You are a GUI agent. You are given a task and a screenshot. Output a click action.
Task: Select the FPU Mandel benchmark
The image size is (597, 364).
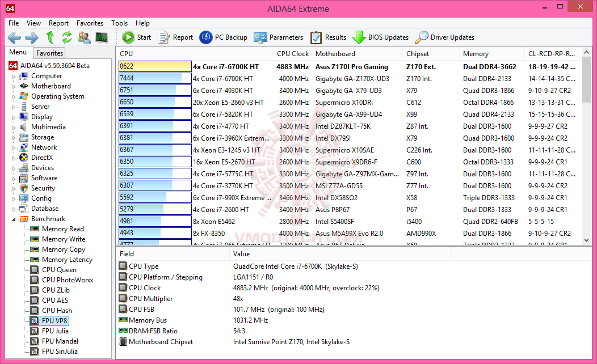60,341
